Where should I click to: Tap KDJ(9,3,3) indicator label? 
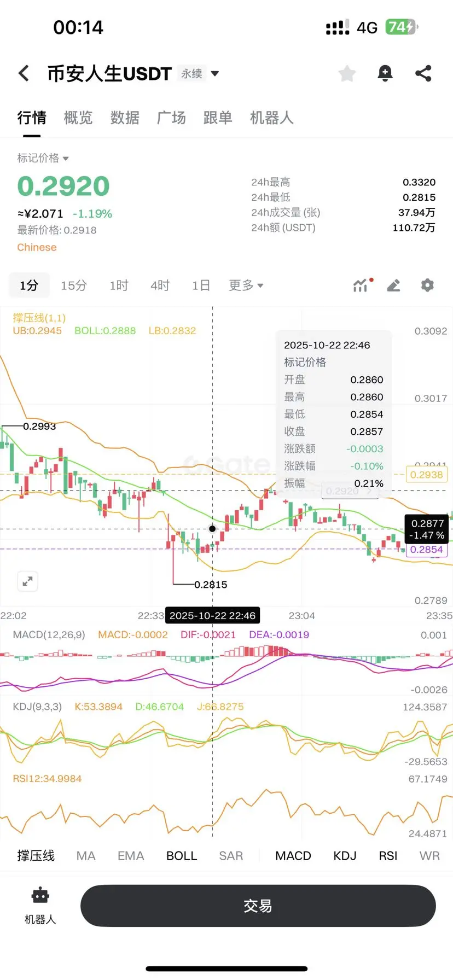click(x=37, y=707)
